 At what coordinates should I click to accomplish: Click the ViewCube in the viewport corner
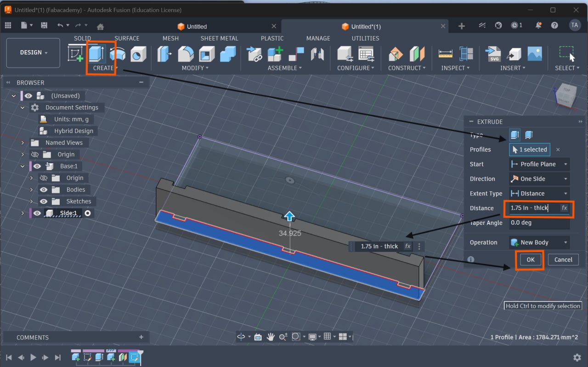tap(565, 95)
